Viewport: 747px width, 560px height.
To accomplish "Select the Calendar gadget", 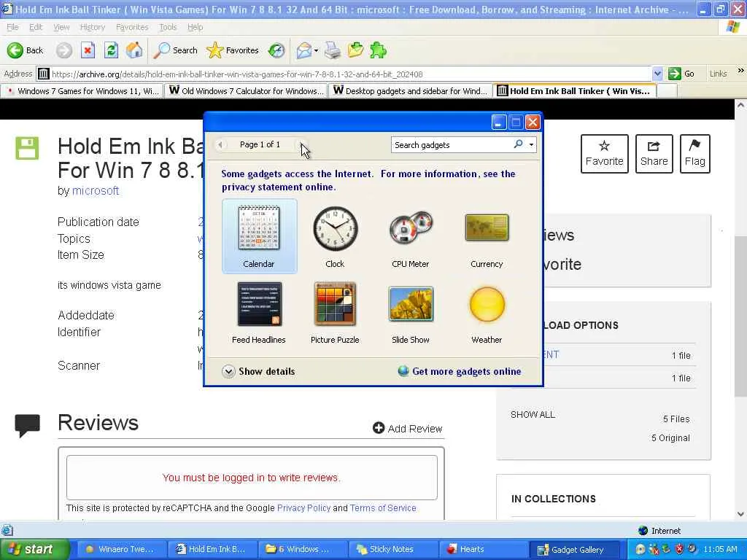I will [x=259, y=236].
